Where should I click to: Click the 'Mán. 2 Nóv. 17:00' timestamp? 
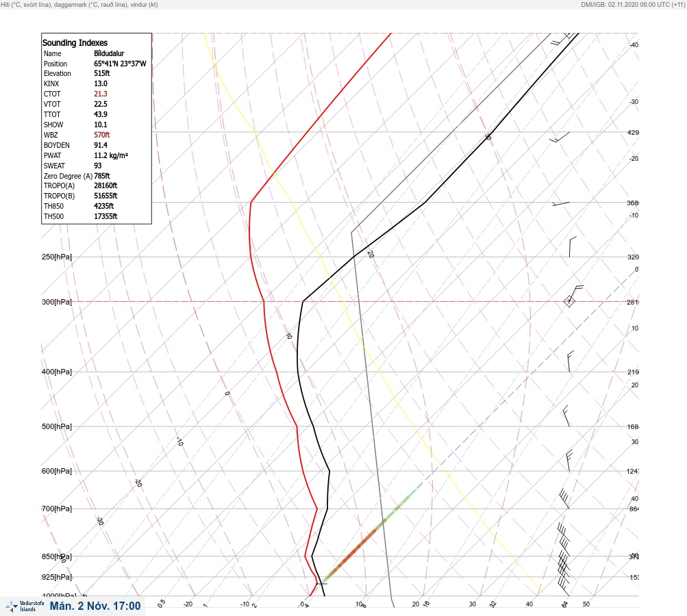coord(95,606)
